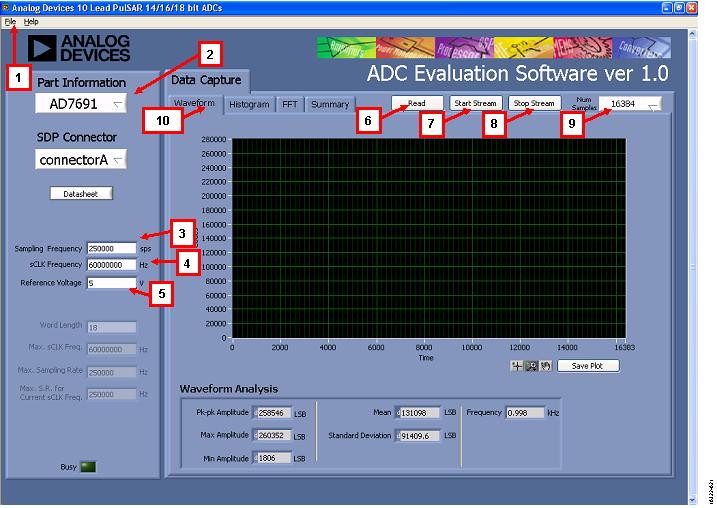Select the zoom tool below the graph
Image resolution: width=717 pixels, height=508 pixels.
coord(531,366)
